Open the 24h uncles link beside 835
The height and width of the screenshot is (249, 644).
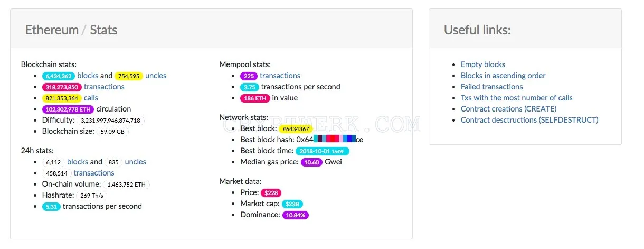tap(136, 162)
